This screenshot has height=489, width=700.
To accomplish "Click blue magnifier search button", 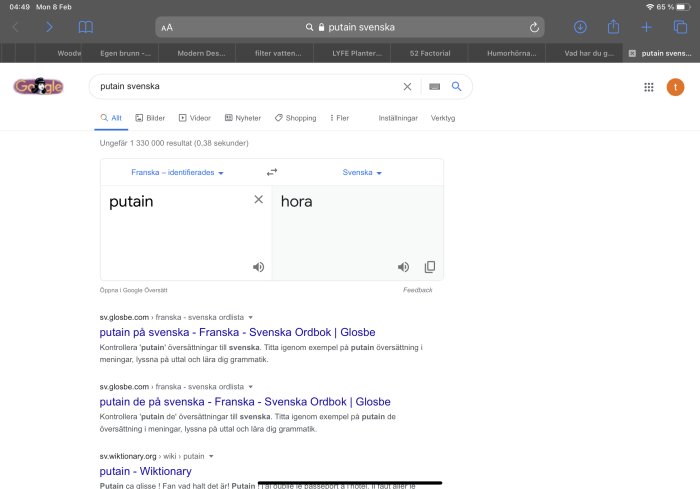I will [456, 86].
